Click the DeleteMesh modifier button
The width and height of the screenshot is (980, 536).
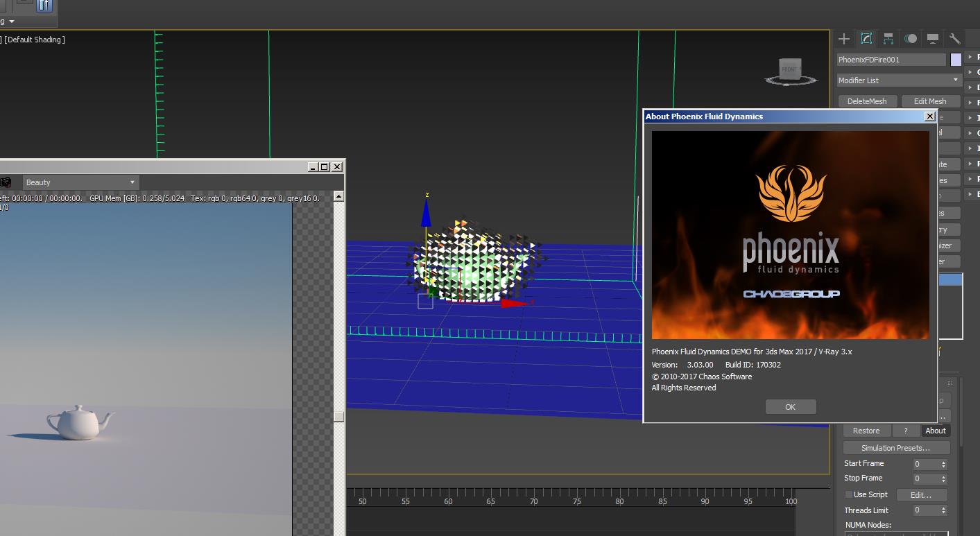867,101
